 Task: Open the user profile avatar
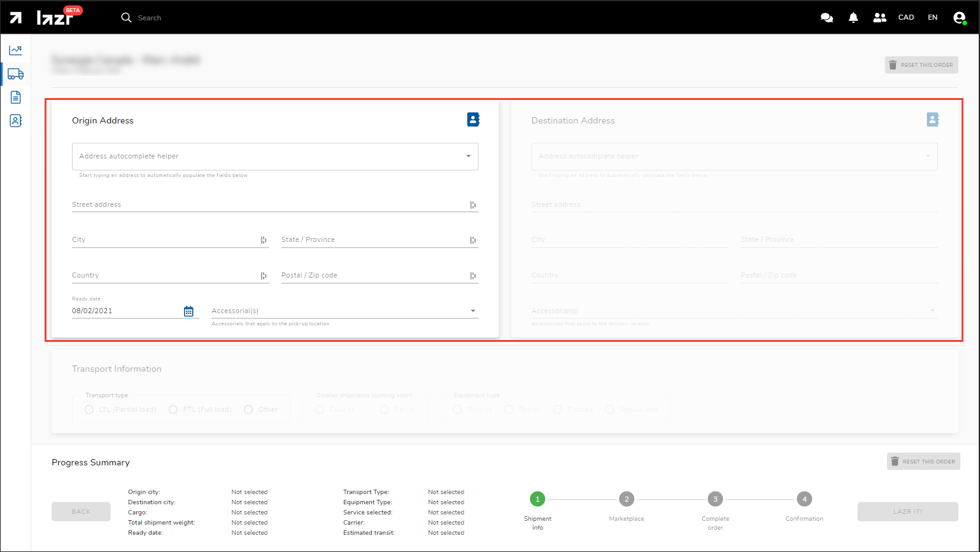[960, 18]
